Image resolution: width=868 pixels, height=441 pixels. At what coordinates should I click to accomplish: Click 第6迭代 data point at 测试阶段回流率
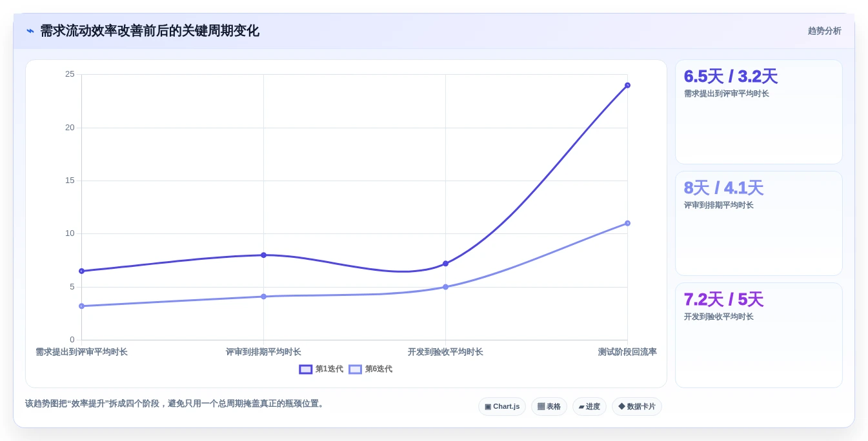coord(627,223)
